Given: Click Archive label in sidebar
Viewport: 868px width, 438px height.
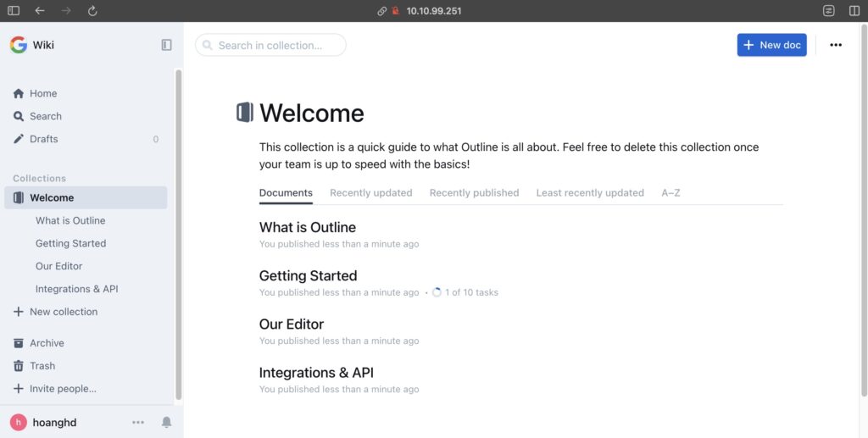Looking at the screenshot, I should (x=47, y=343).
